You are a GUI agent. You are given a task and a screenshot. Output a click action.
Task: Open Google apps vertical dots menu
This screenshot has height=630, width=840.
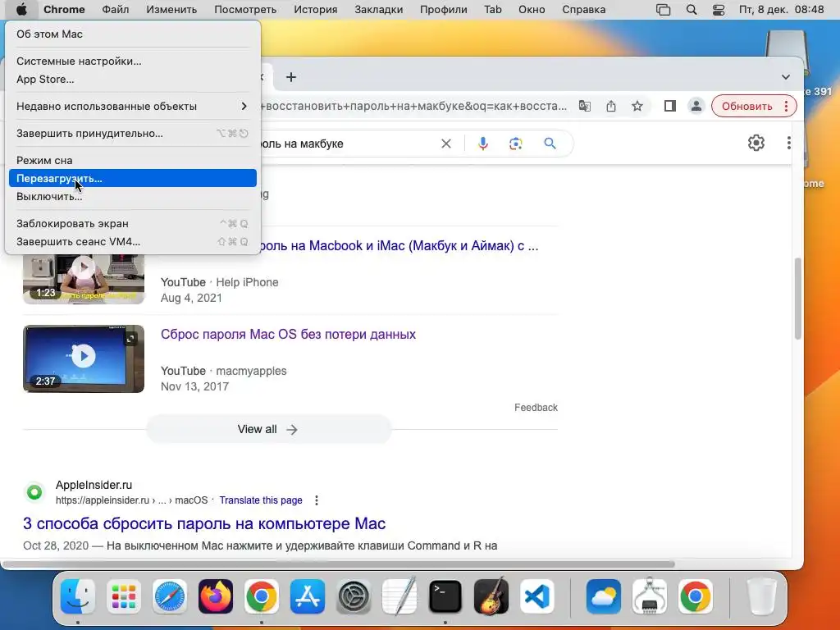pos(788,143)
